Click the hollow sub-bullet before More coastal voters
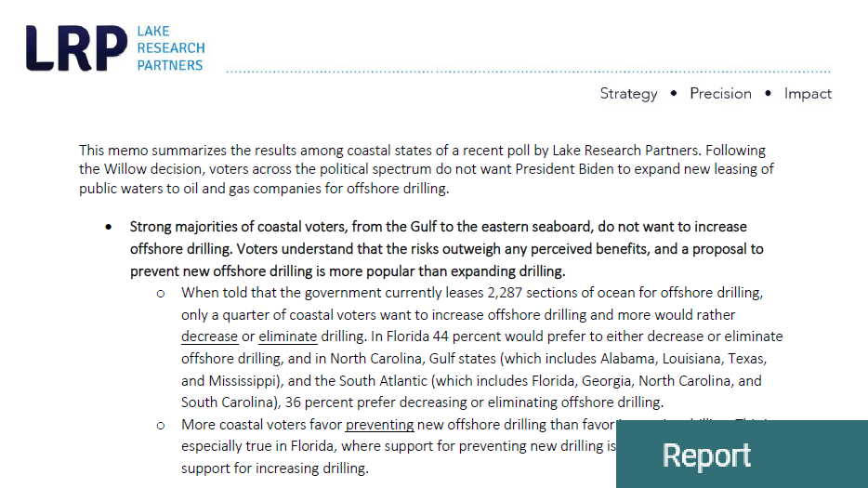The width and height of the screenshot is (868, 488). 161,426
